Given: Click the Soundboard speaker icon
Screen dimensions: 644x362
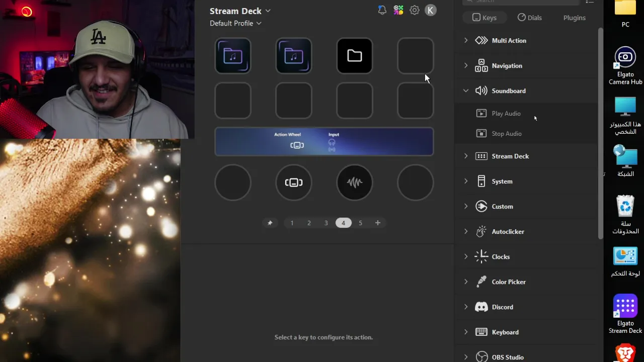Looking at the screenshot, I should 481,91.
